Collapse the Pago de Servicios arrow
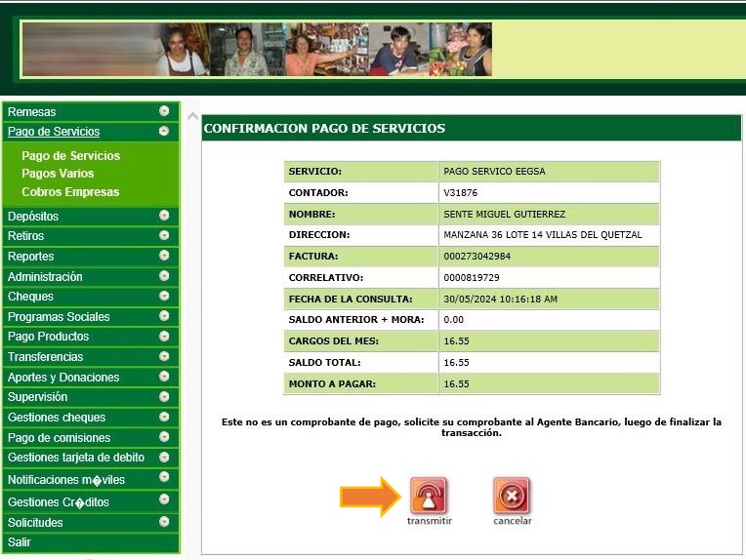 [x=164, y=131]
